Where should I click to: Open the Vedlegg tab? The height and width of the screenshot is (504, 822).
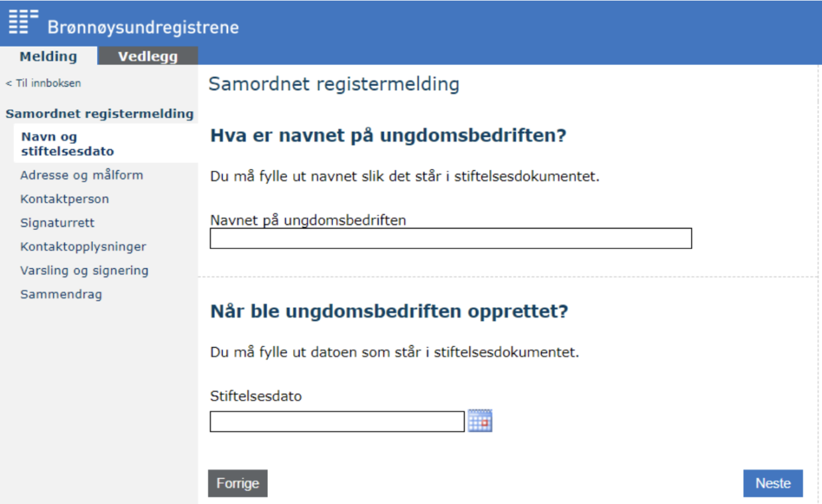point(148,56)
